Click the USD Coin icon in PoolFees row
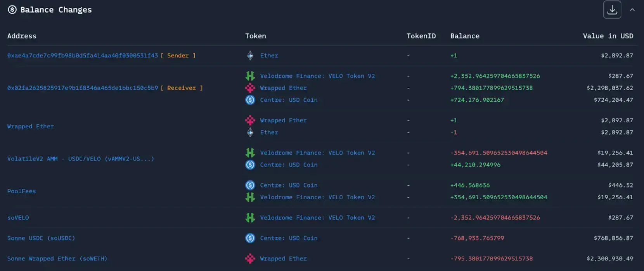 (x=250, y=185)
